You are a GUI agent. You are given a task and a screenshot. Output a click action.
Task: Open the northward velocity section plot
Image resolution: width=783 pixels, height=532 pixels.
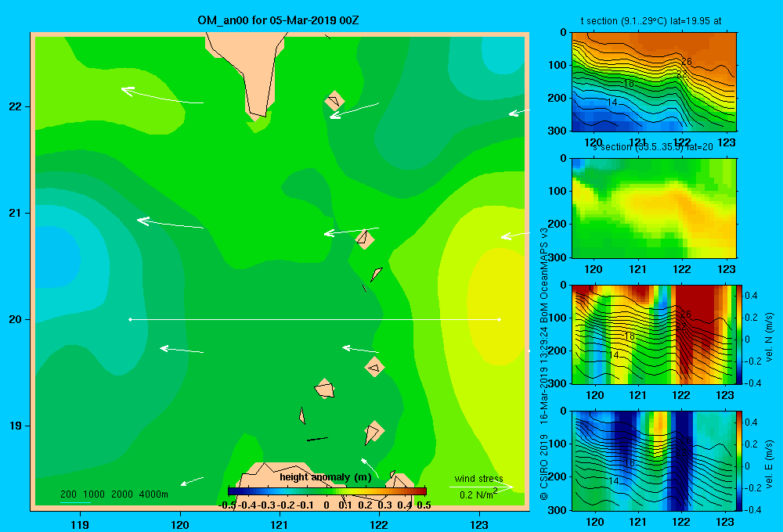(x=654, y=334)
